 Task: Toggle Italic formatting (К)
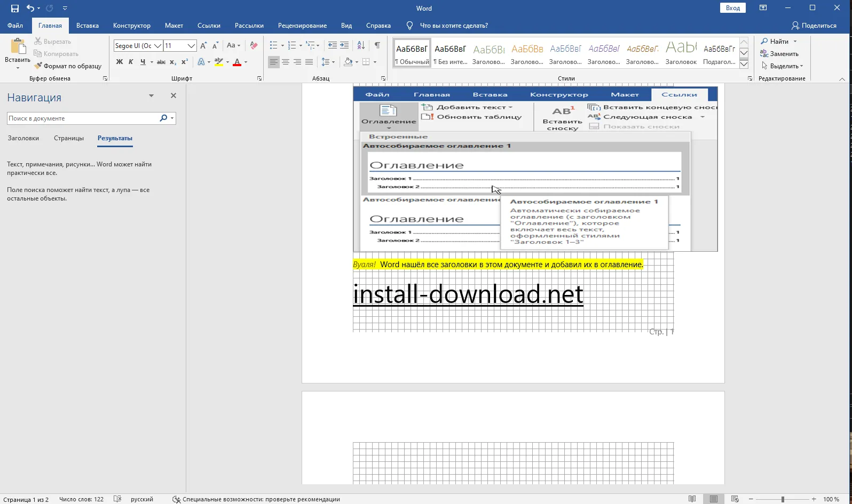click(x=131, y=62)
